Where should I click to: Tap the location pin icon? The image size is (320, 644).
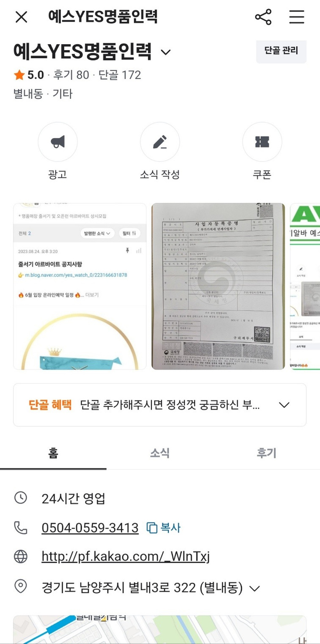[21, 586]
